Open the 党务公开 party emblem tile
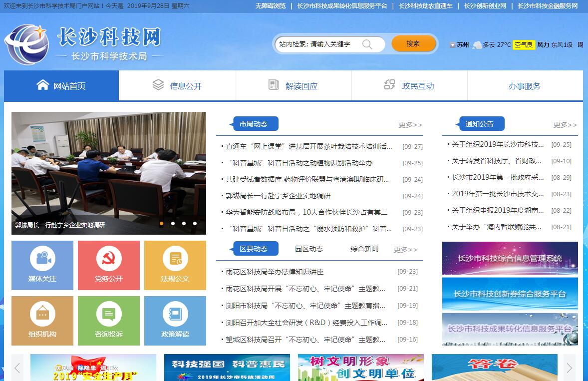This screenshot has width=588, height=381. [108, 265]
